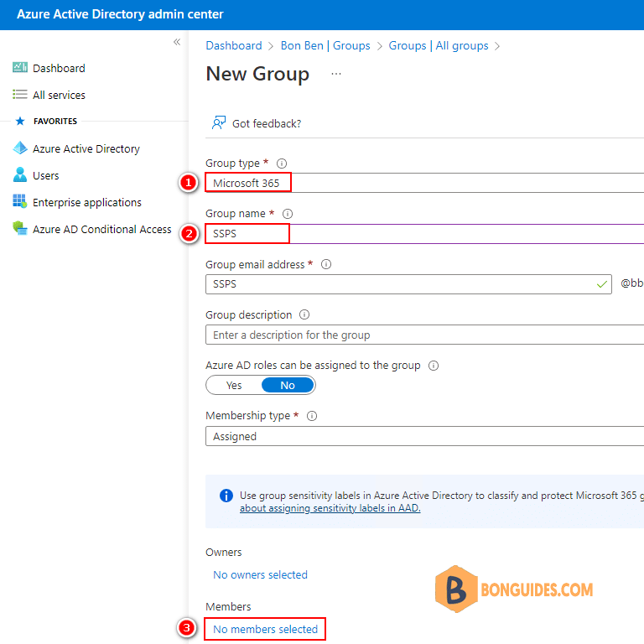Show the info tooltip for Group email address
644x644 pixels.
[x=326, y=264]
